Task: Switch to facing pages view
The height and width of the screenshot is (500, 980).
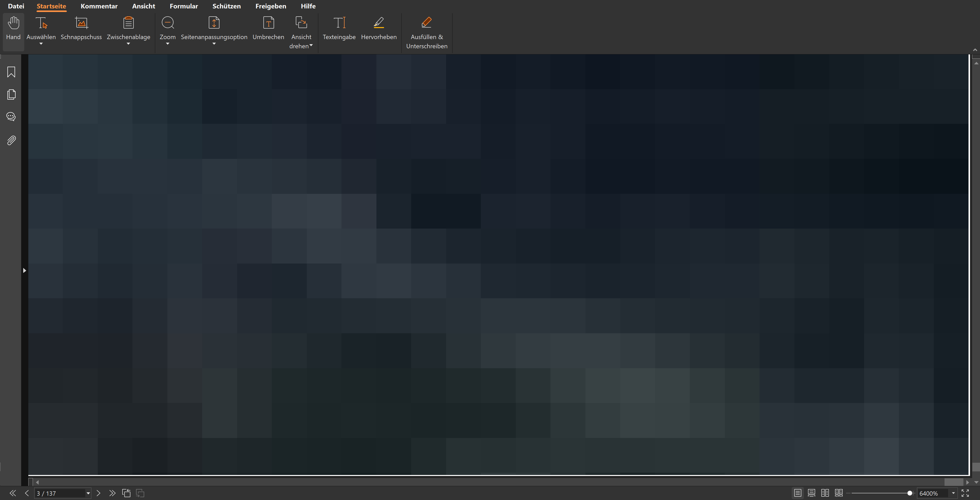Action: point(825,493)
